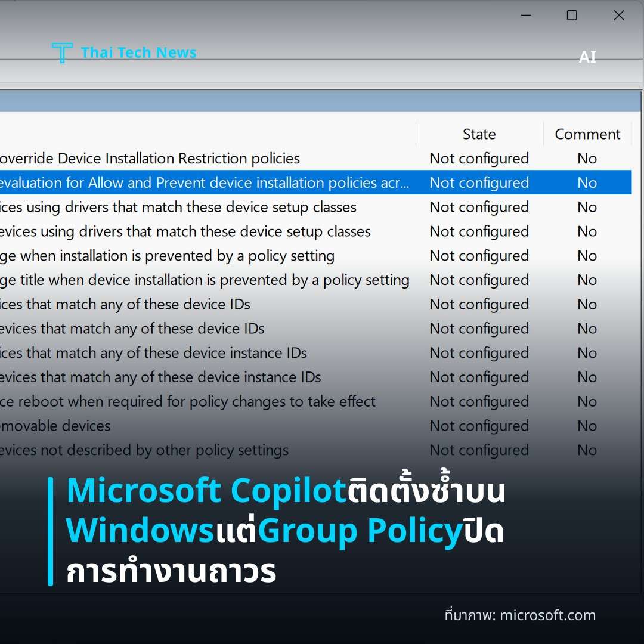This screenshot has width=644, height=644.
Task: Sort the list by the Comment column header
Action: coord(587,134)
